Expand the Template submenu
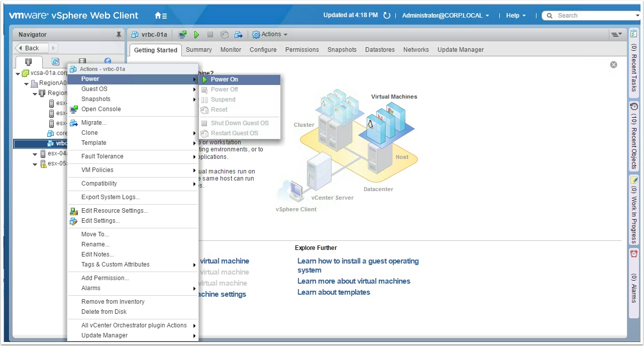This screenshot has width=644, height=346. coord(133,143)
